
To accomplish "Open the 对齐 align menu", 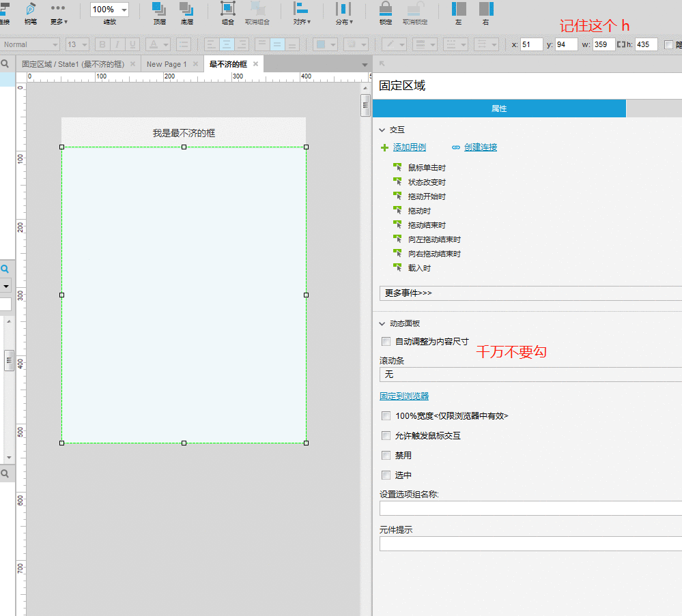I will pyautogui.click(x=302, y=14).
